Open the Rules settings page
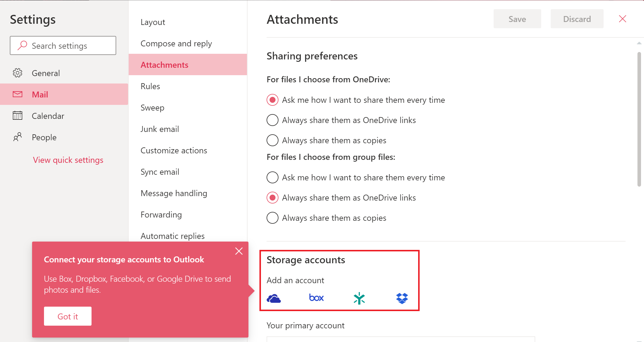Viewport: 644px width, 342px height. [150, 86]
